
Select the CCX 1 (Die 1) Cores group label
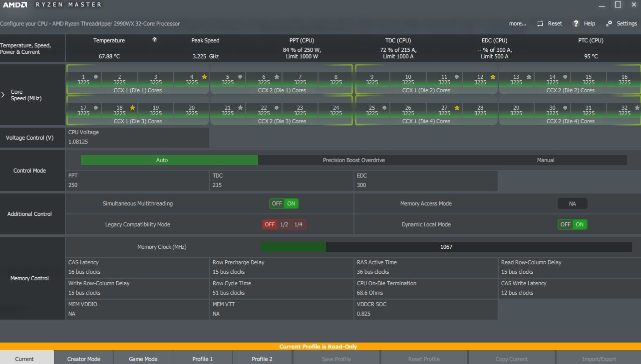138,90
